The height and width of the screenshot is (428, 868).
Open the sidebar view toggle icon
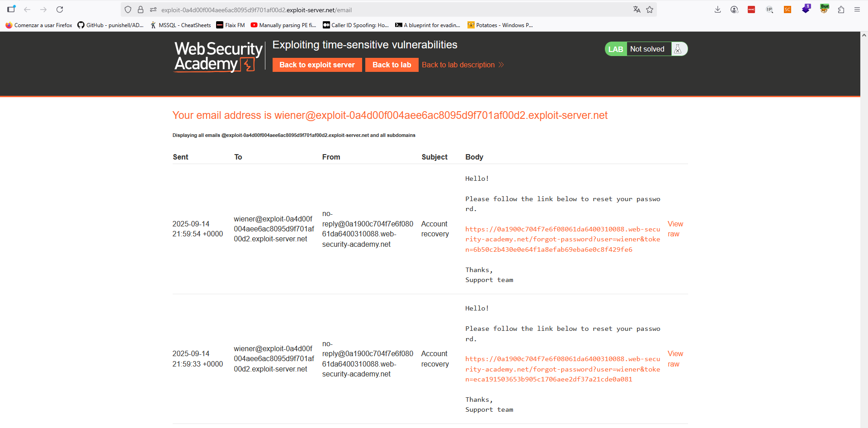pos(11,9)
